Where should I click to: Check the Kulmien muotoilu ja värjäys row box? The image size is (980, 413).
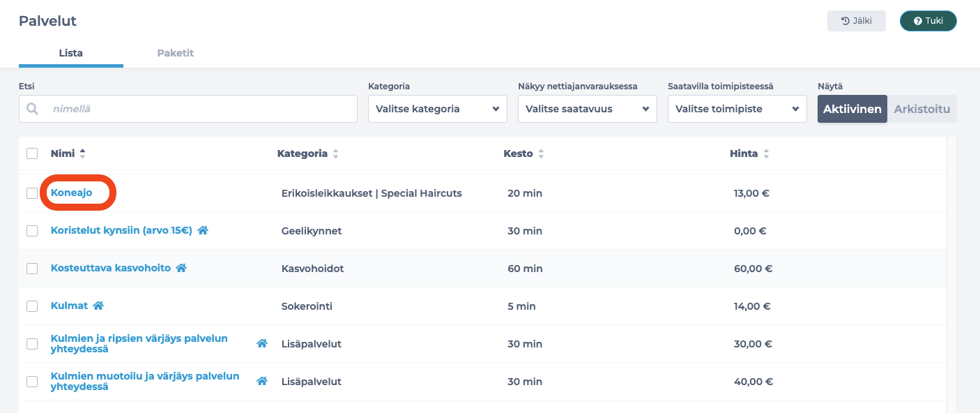32,382
